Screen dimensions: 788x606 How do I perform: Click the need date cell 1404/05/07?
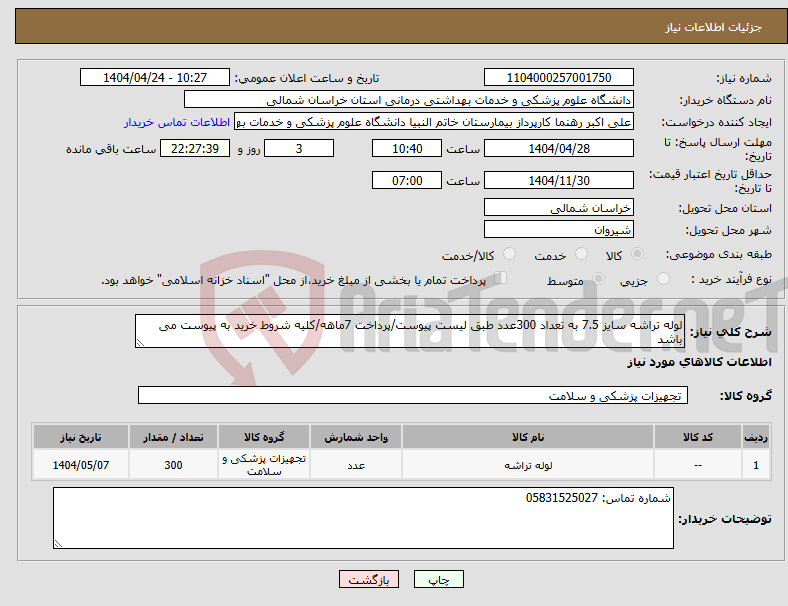(x=81, y=465)
